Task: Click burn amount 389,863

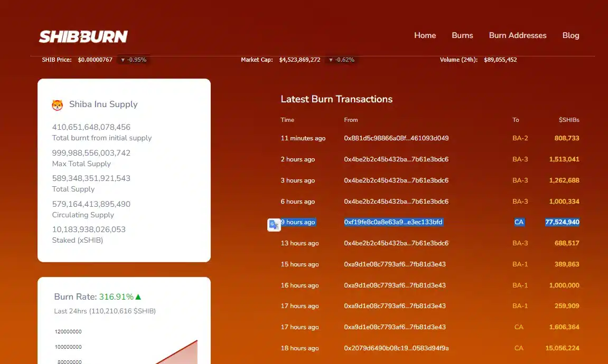Action: point(567,264)
